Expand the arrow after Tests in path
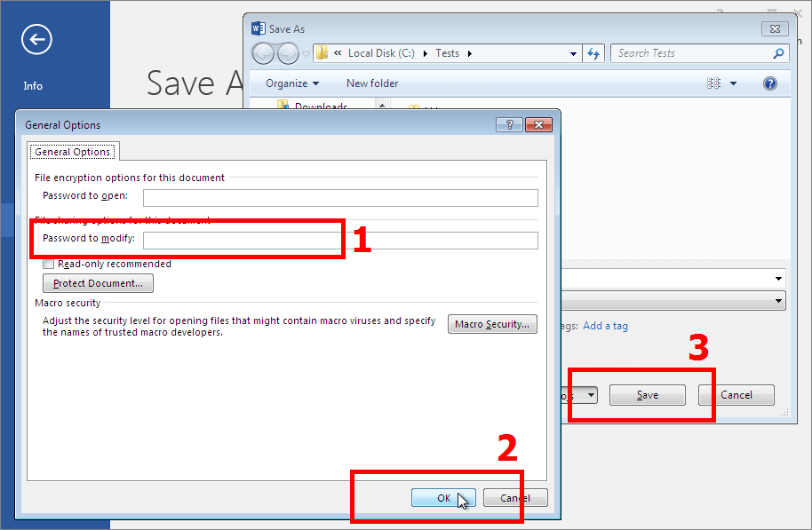The width and height of the screenshot is (812, 530). click(x=470, y=54)
